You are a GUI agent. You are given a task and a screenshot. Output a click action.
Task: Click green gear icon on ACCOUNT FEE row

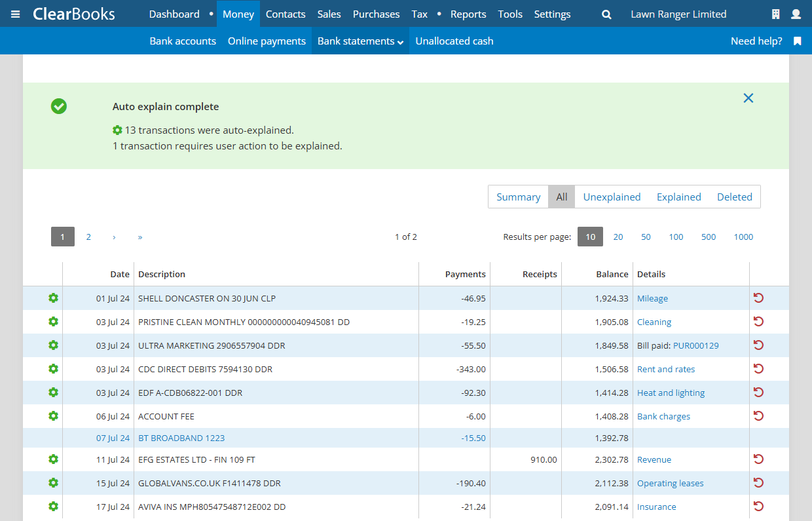(x=53, y=416)
